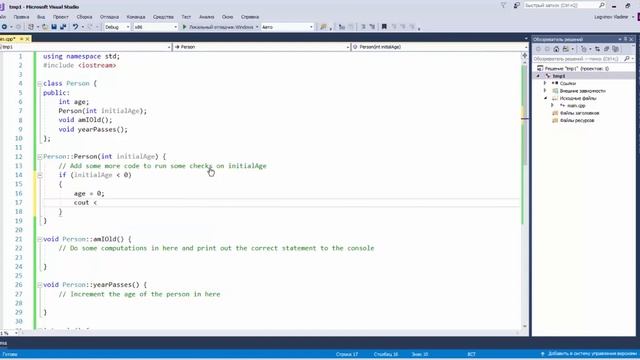Screen dimensions: 640x360
Task: Close the main.cpp editor tab
Action: point(27,39)
